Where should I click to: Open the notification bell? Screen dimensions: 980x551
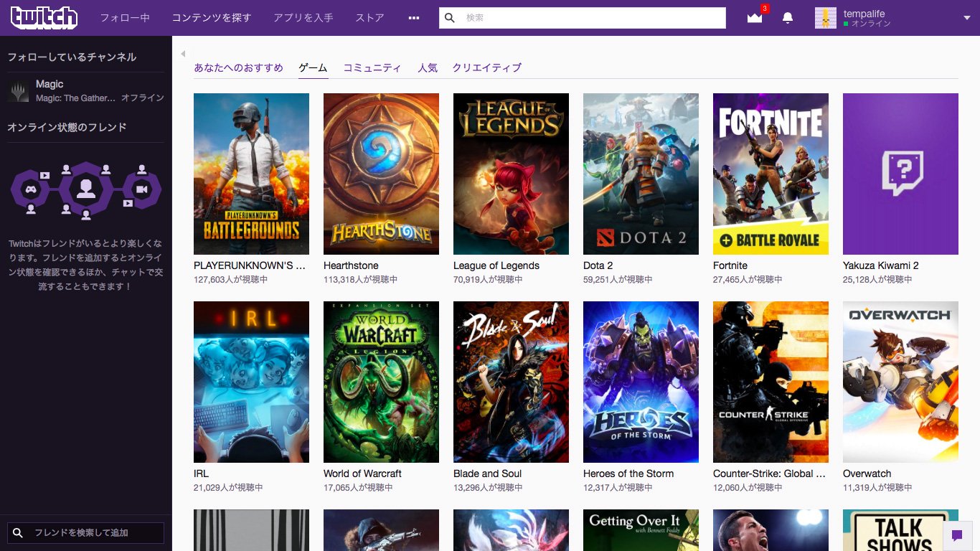786,18
